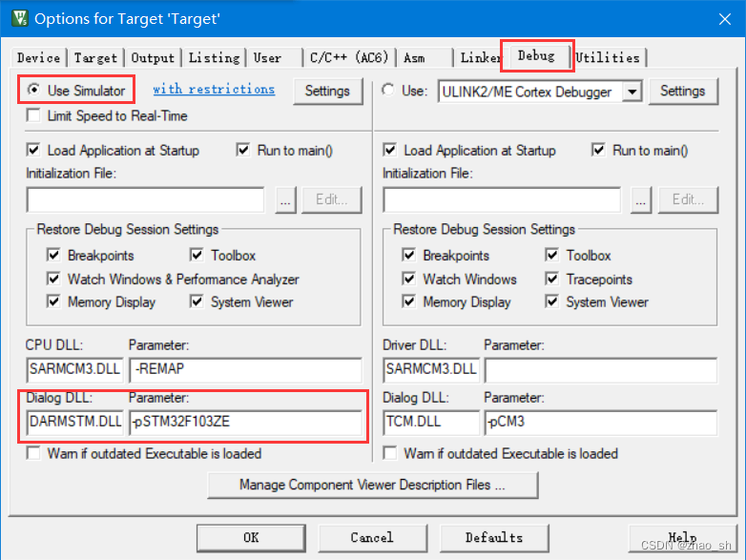Viewport: 746px width, 560px height.
Task: Click the Cancel button
Action: (372, 538)
